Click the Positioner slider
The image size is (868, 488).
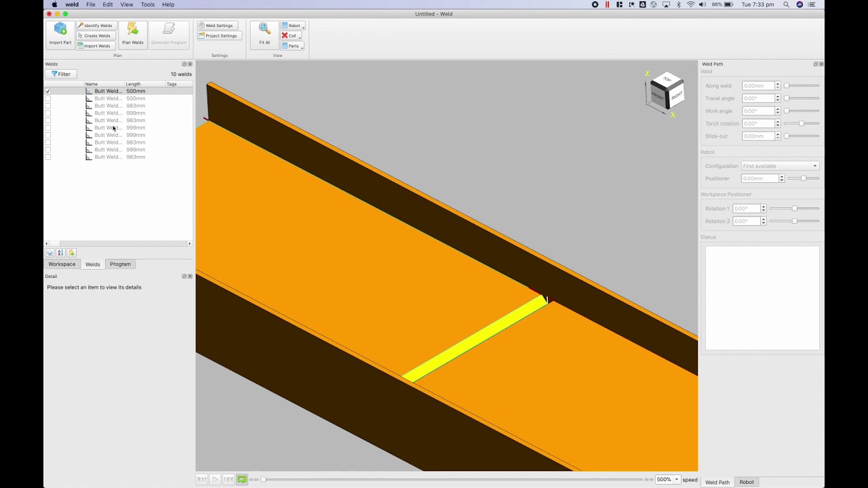point(804,178)
